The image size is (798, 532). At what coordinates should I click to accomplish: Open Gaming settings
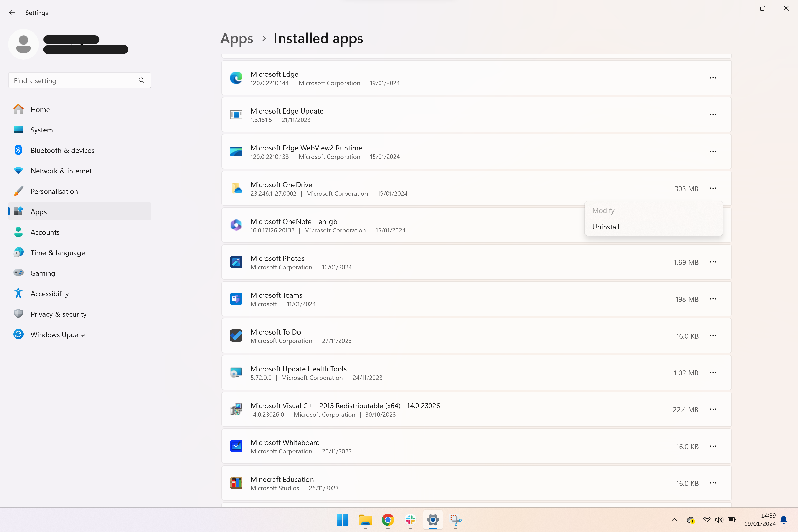80,273
